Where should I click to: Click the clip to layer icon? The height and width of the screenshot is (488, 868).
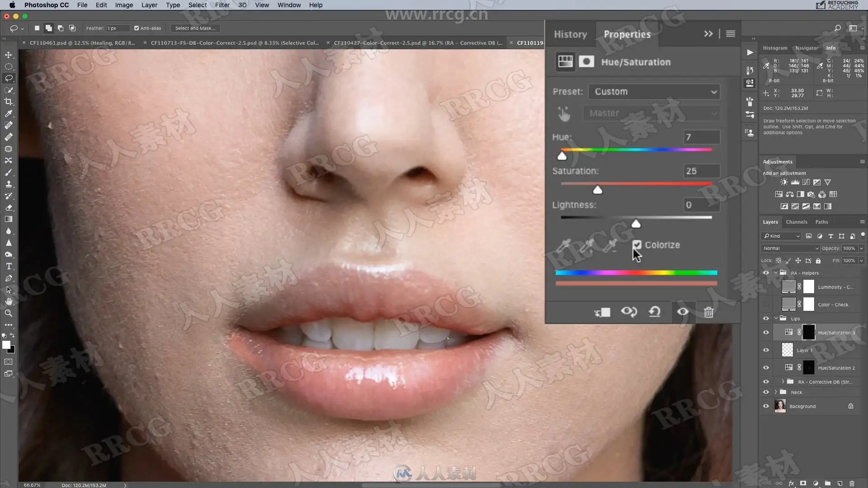click(603, 312)
